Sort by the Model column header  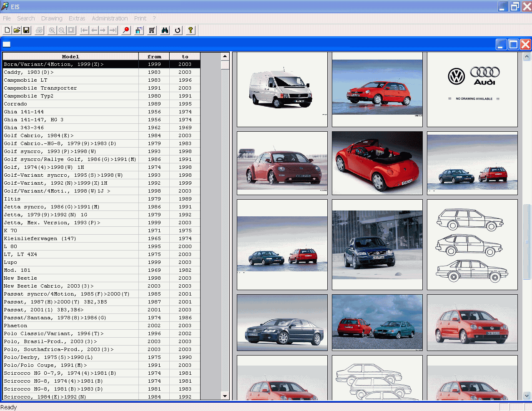tap(70, 56)
